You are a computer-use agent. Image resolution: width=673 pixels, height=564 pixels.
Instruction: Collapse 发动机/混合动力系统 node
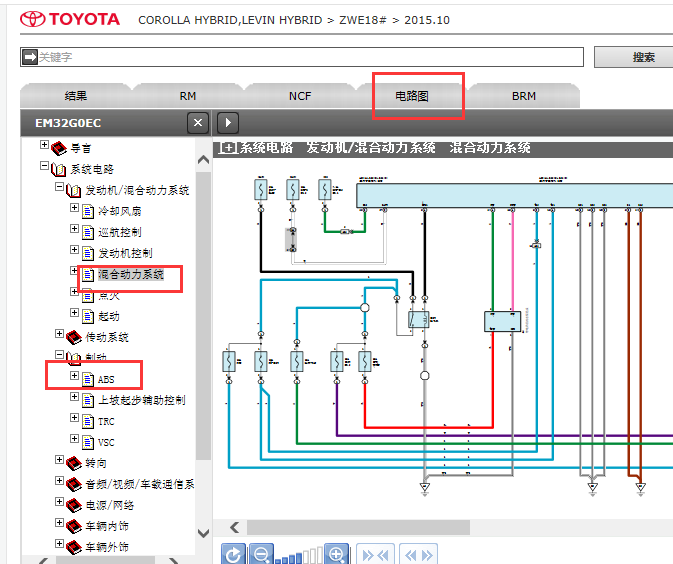59,187
